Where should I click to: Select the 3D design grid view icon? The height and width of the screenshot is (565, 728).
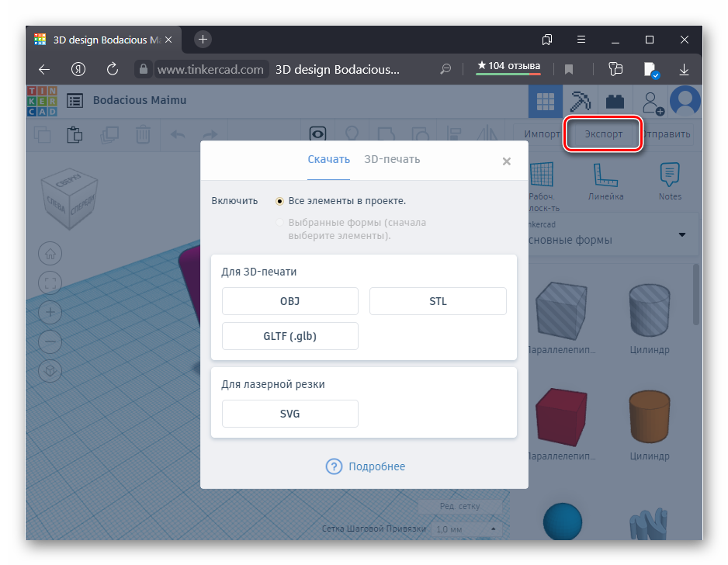pyautogui.click(x=546, y=102)
